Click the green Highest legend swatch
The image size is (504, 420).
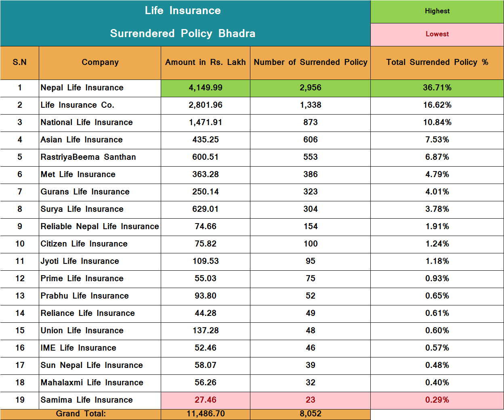(437, 11)
